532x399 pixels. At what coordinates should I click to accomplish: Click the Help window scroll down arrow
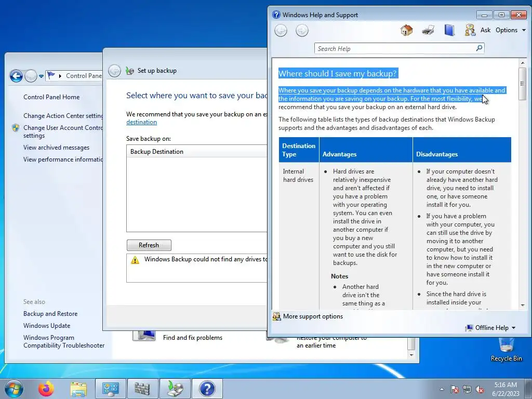point(522,305)
